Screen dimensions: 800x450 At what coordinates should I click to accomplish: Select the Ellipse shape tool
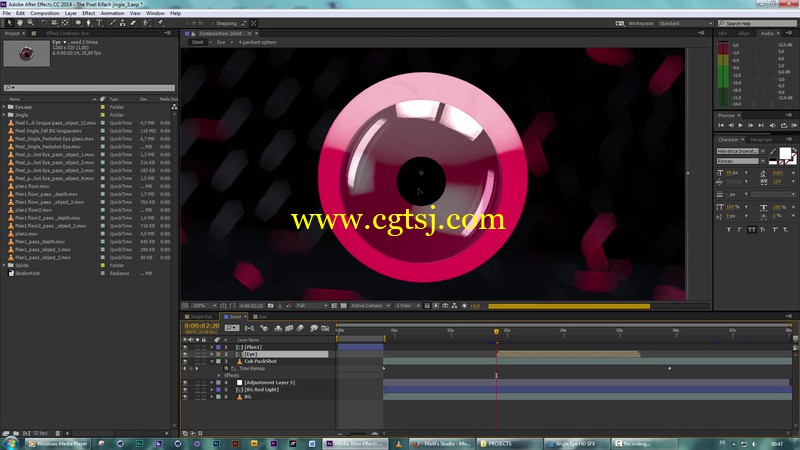[x=78, y=23]
